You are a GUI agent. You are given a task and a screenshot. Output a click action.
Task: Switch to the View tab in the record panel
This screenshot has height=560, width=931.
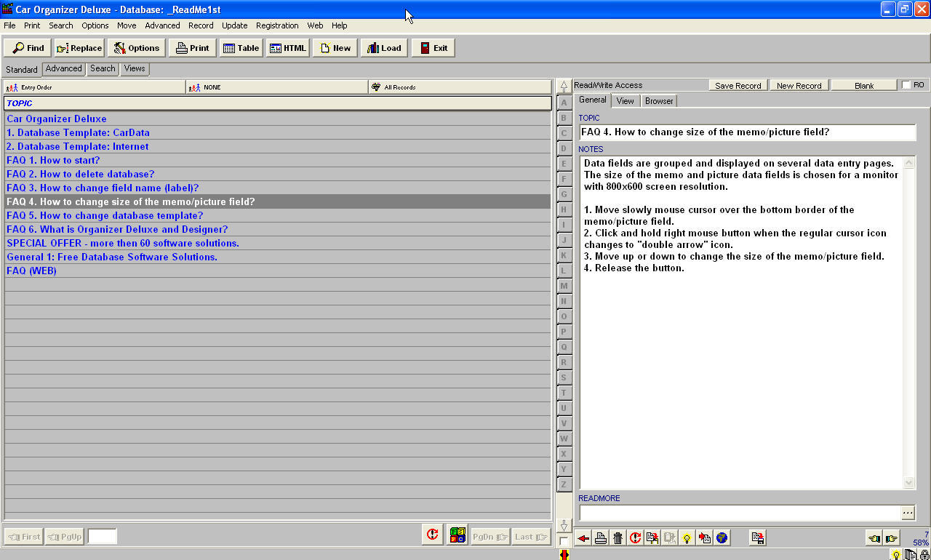coord(626,101)
